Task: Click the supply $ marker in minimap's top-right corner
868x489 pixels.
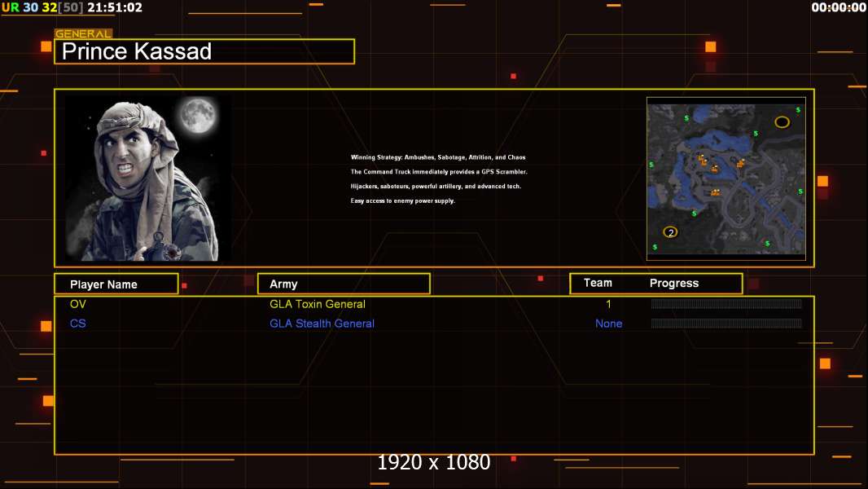Action: (798, 110)
